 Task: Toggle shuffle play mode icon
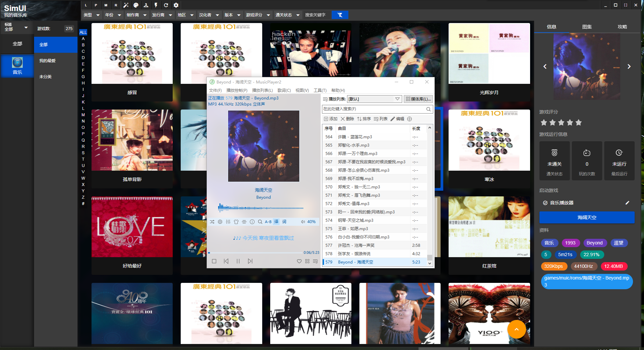[x=212, y=222]
